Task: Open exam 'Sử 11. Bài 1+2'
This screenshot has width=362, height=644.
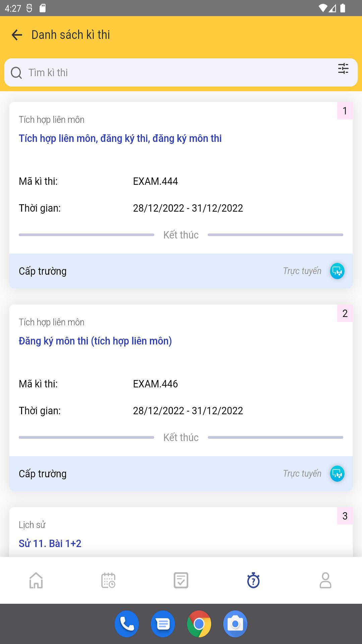Action: pyautogui.click(x=50, y=543)
